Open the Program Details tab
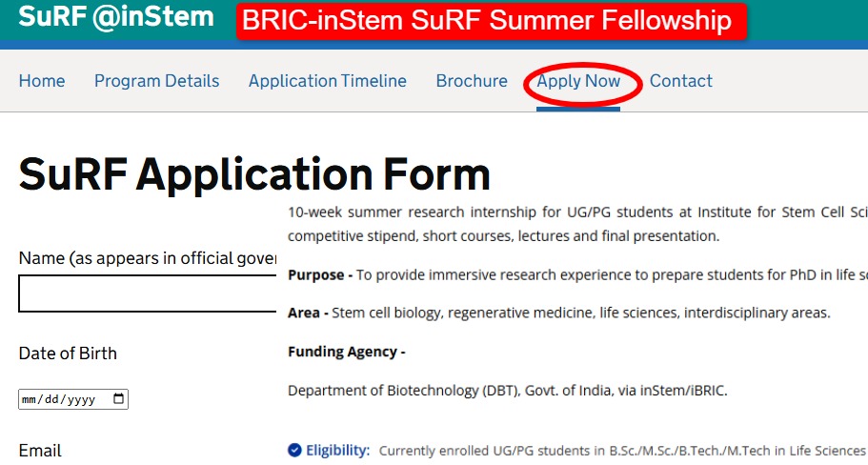 (x=156, y=81)
